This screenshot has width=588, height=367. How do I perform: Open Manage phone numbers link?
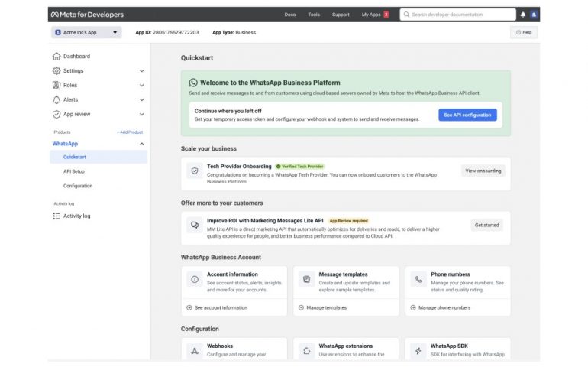(444, 307)
